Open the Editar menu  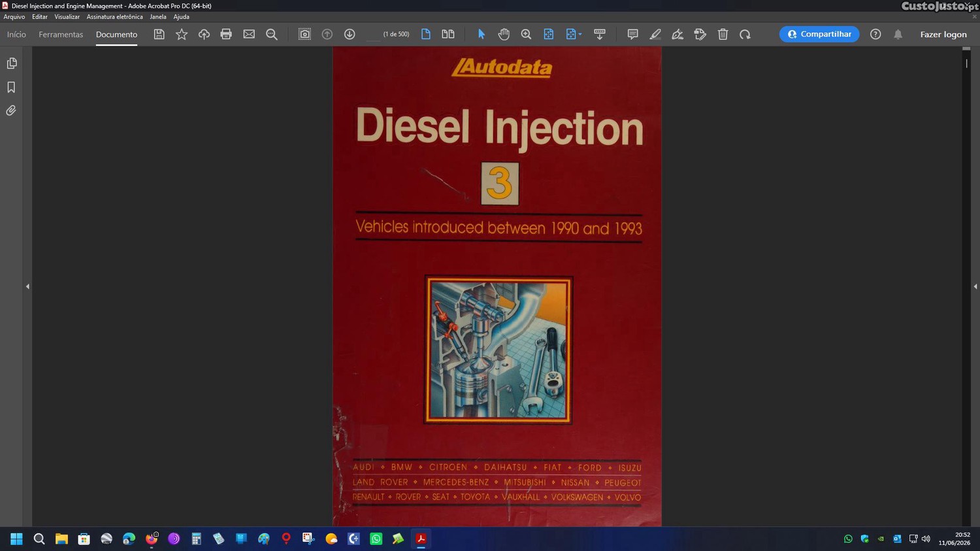tap(40, 17)
